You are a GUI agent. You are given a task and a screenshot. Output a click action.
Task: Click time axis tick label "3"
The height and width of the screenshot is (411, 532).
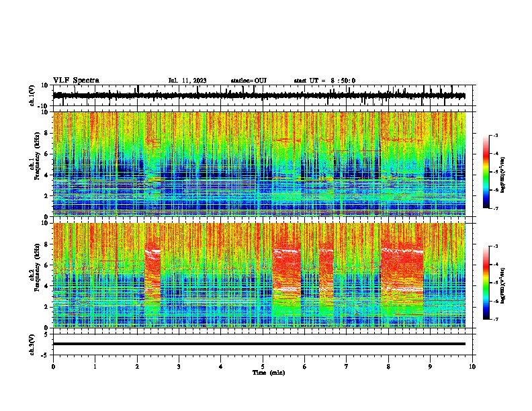tap(179, 367)
